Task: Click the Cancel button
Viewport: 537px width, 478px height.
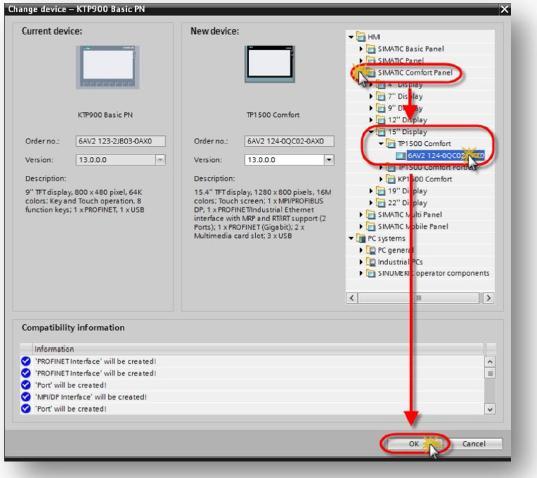Action: pos(474,443)
